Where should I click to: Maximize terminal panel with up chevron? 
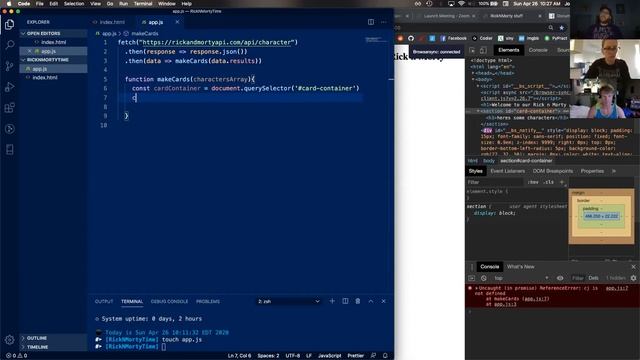(x=371, y=301)
